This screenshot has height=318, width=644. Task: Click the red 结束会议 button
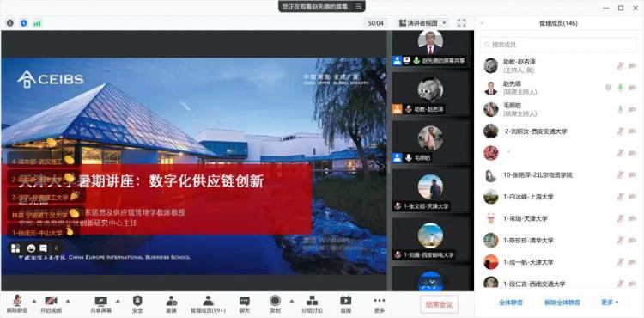click(439, 304)
